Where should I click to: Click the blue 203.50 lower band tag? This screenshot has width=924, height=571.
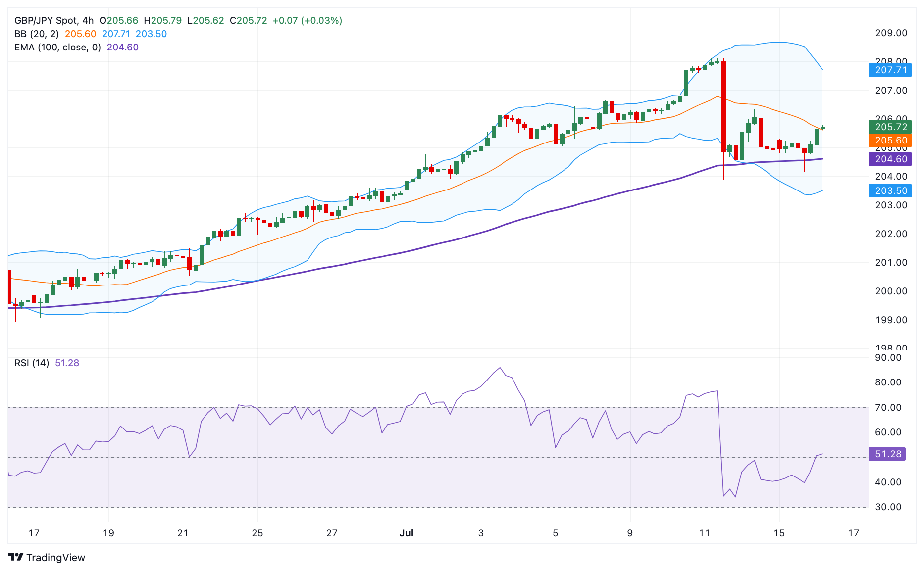coord(890,191)
